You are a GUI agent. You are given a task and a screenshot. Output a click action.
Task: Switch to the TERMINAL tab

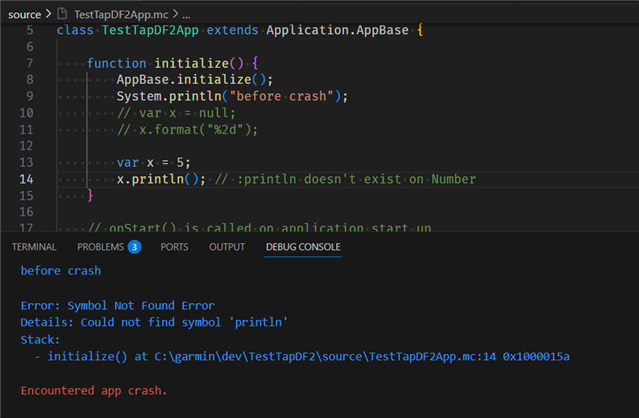point(34,247)
